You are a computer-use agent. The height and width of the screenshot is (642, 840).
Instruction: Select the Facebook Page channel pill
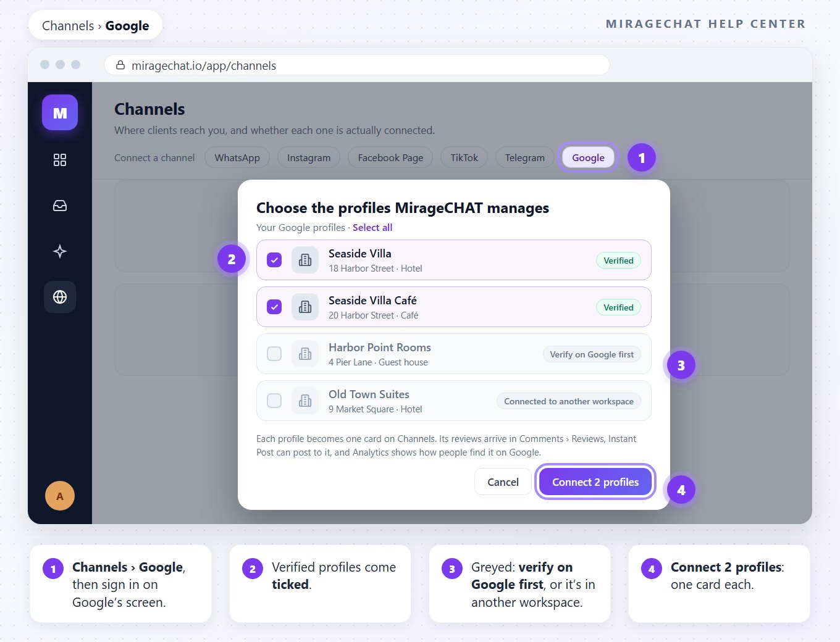point(390,157)
